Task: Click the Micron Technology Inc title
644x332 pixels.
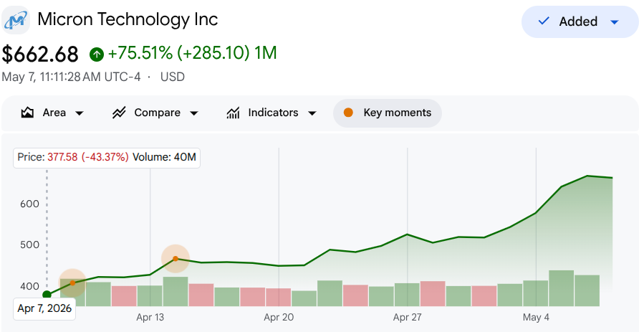Action: pos(128,19)
